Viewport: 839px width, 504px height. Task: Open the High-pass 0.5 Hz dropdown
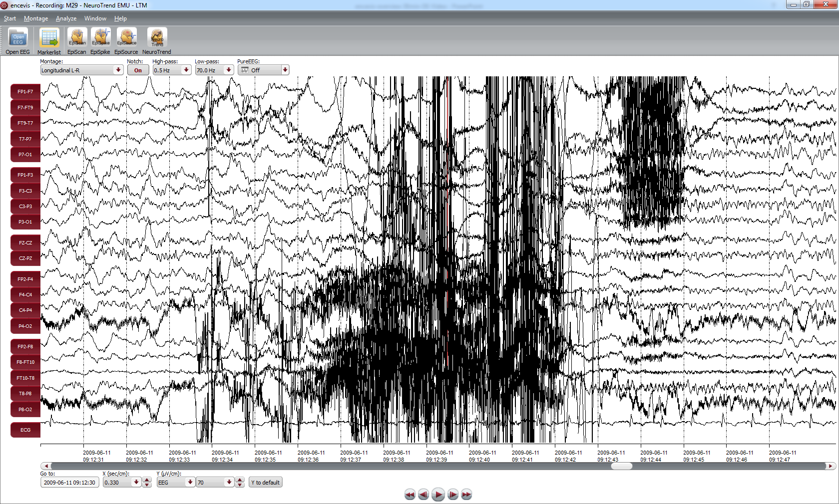tap(171, 70)
